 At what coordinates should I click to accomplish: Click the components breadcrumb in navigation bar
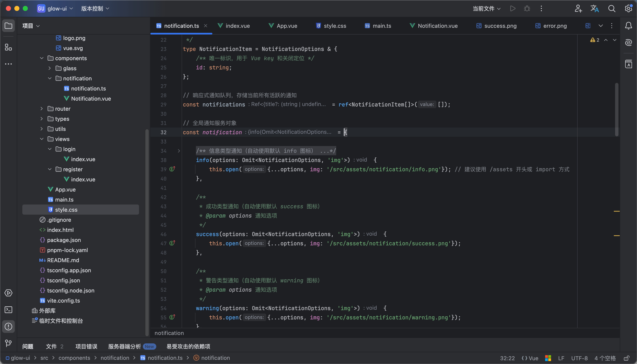tap(74, 358)
